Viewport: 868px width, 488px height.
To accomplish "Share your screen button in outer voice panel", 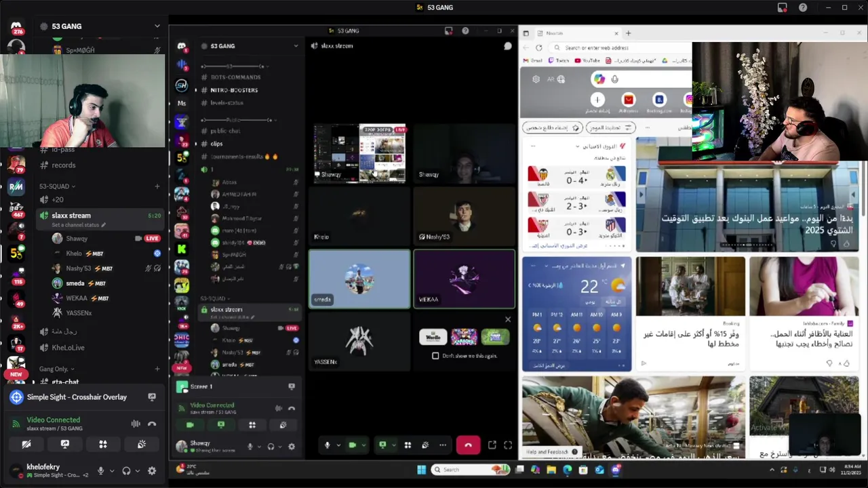I will tap(64, 445).
